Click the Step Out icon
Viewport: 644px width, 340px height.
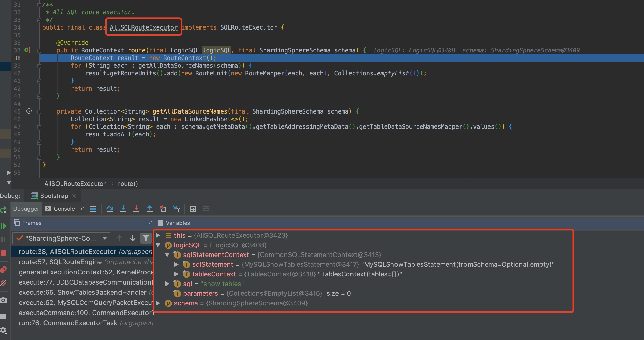(150, 209)
